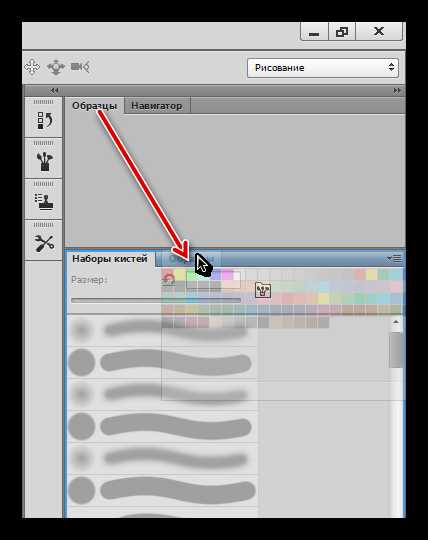
Task: Select the 3D camera zoom icon
Action: pos(80,67)
